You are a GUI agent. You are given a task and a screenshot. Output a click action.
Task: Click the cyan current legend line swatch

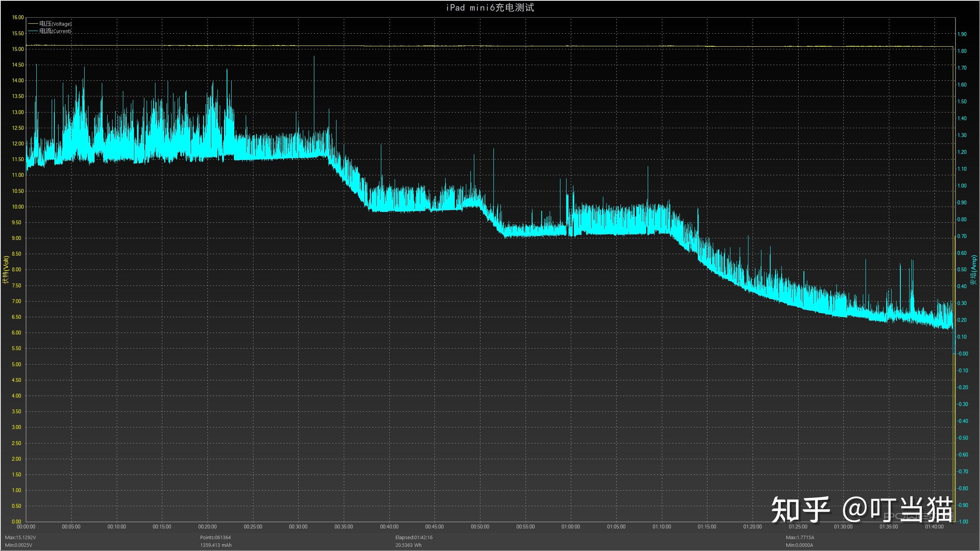click(33, 31)
